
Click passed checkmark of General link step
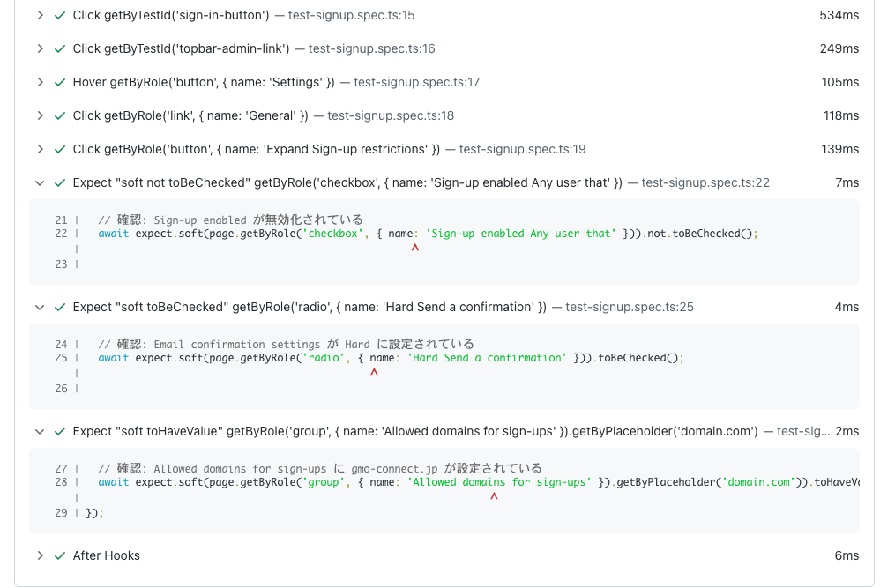(60, 115)
